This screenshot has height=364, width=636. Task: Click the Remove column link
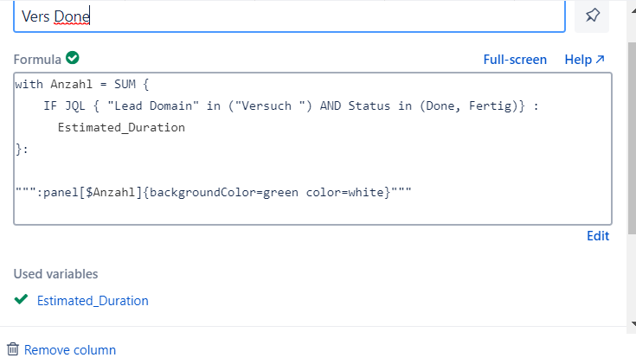pyautogui.click(x=69, y=350)
